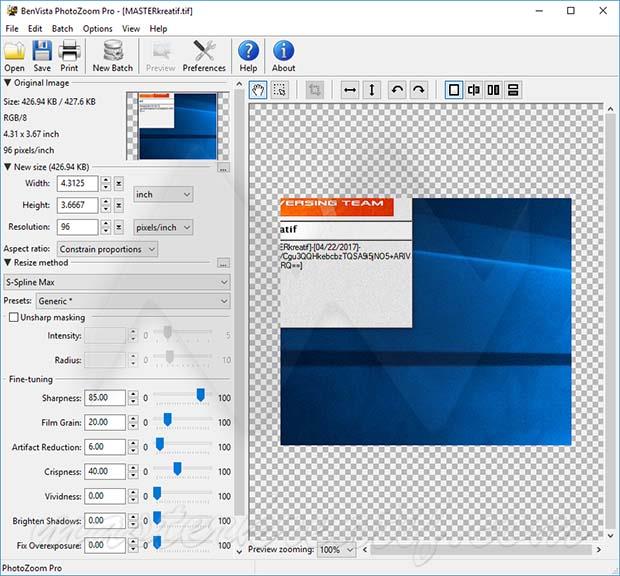Click the Artifact Reduction slider handle
620x576 pixels.
[x=159, y=444]
